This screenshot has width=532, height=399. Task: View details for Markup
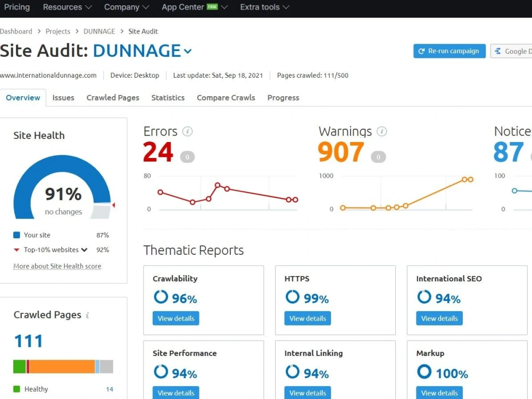point(439,393)
